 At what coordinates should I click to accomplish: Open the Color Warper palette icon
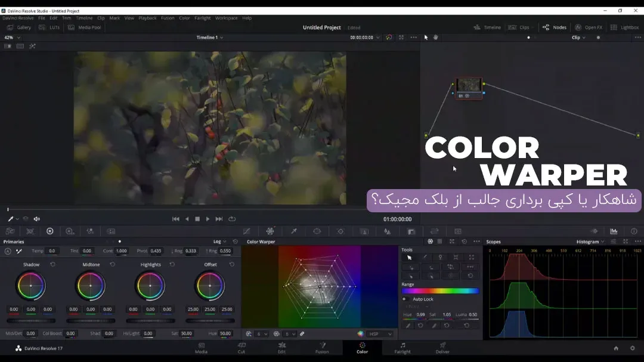(270, 231)
